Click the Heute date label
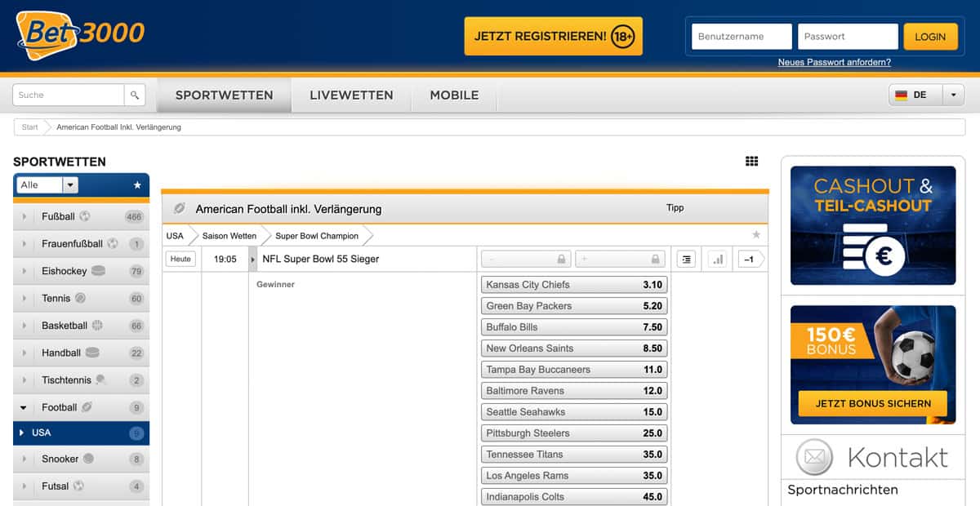Screen dimensions: 980x506 [180, 259]
